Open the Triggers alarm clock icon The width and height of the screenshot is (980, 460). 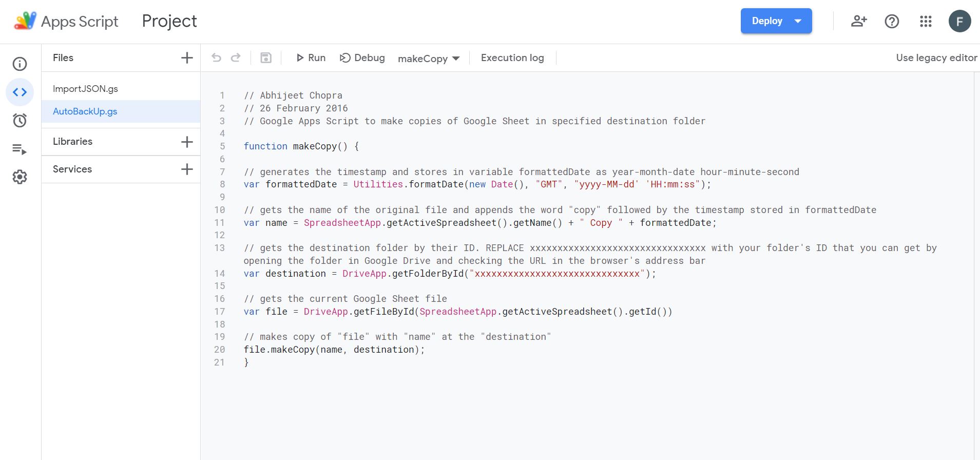click(x=20, y=121)
